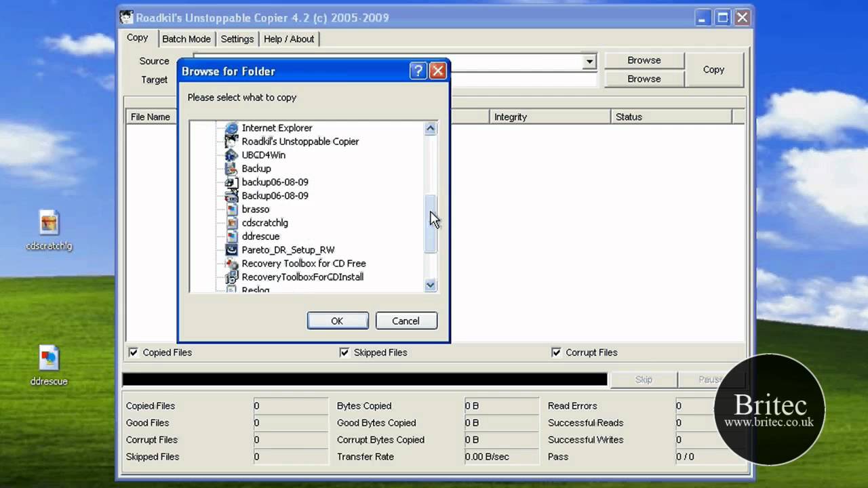Click the Skip button

tap(644, 380)
